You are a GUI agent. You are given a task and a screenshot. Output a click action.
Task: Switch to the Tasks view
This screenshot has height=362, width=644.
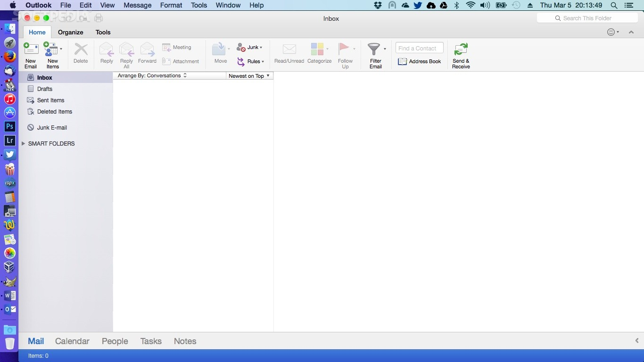point(151,341)
